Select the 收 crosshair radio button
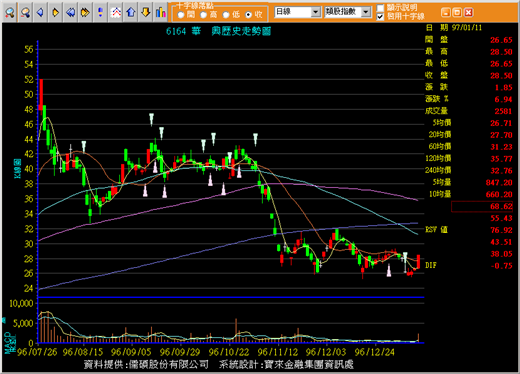Viewport: 520px width, 374px height. click(248, 15)
